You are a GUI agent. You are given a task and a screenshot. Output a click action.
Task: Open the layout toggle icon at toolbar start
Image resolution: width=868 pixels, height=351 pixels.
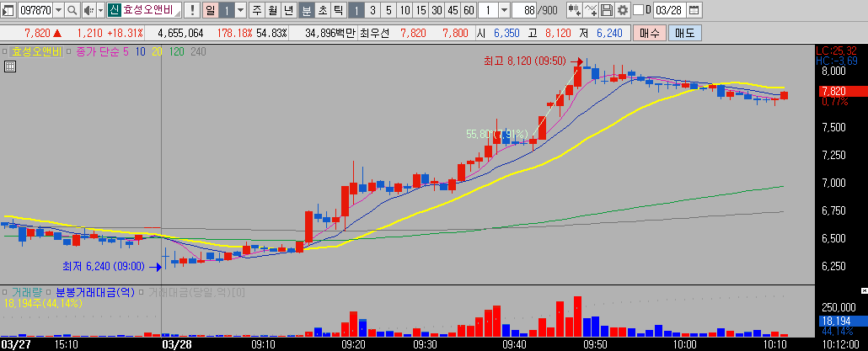(8, 10)
